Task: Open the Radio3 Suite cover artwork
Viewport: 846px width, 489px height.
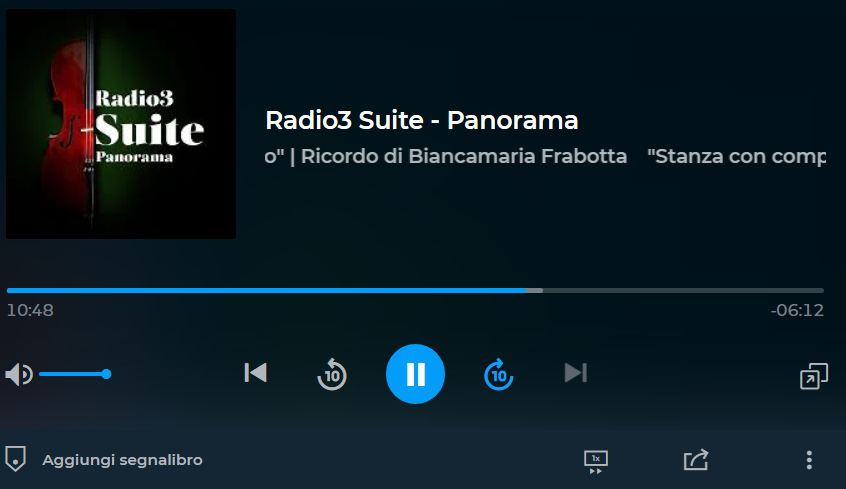Action: (x=121, y=124)
